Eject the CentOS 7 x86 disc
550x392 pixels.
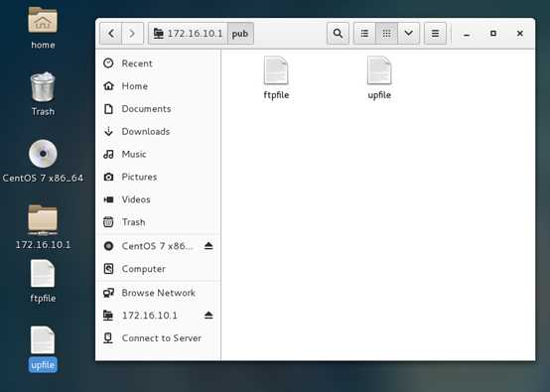pyautogui.click(x=208, y=245)
